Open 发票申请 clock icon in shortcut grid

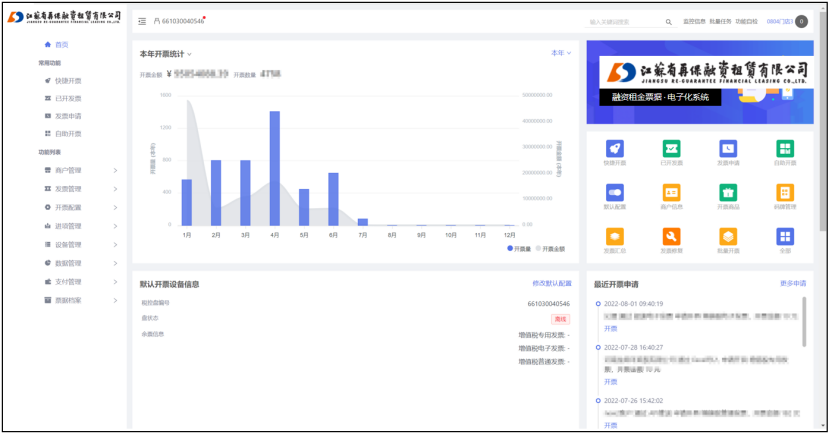click(728, 149)
